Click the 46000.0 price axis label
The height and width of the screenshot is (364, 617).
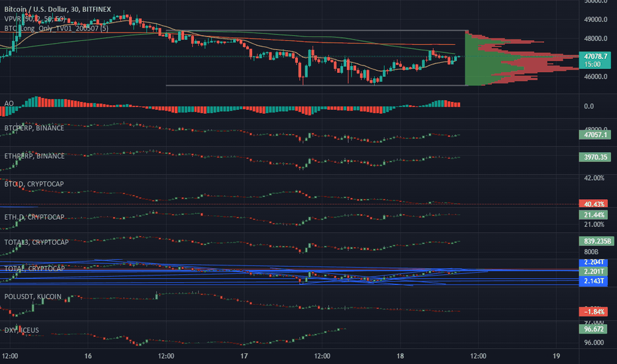click(x=595, y=77)
